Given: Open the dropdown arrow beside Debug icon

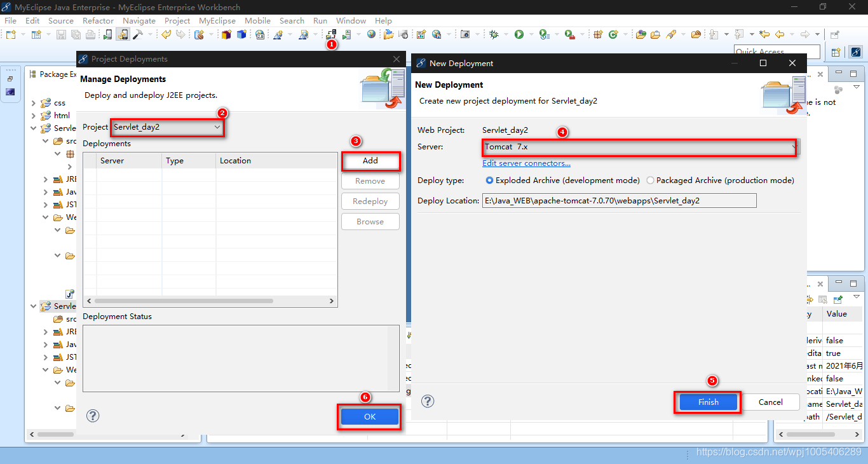Looking at the screenshot, I should [x=506, y=34].
